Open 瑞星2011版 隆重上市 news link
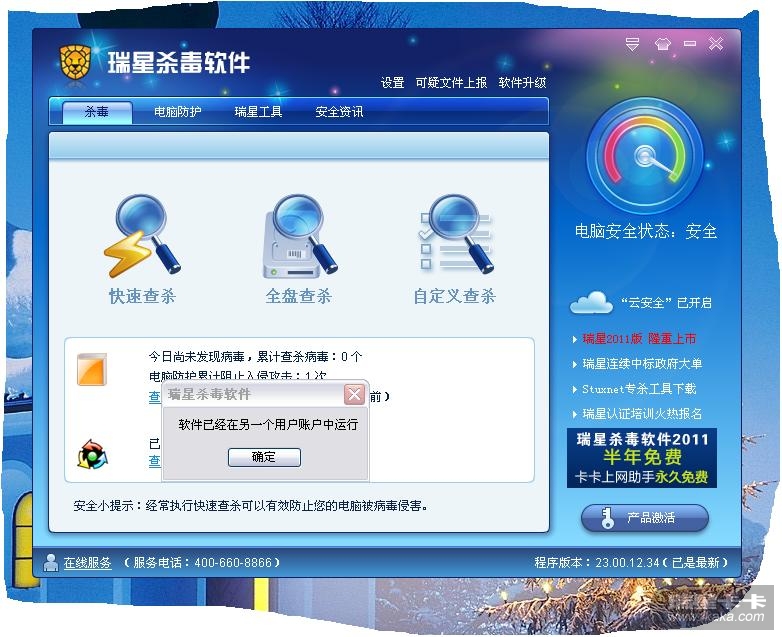The width and height of the screenshot is (782, 637). point(639,339)
